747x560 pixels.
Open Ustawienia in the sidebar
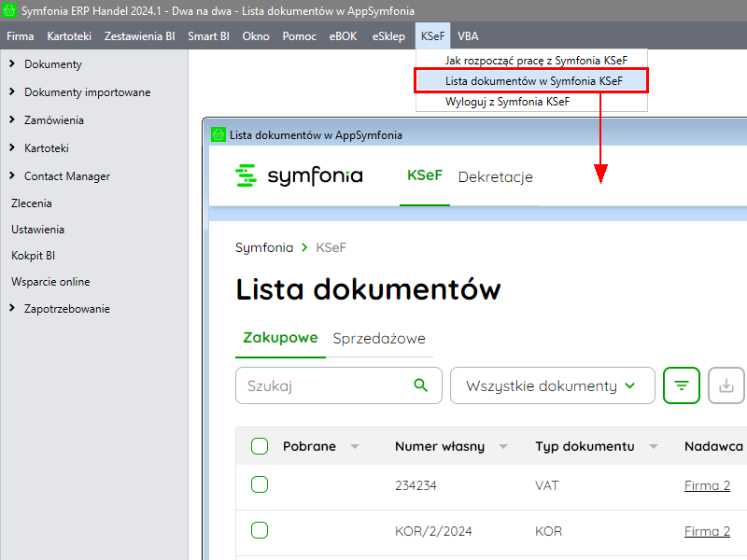pyautogui.click(x=37, y=230)
